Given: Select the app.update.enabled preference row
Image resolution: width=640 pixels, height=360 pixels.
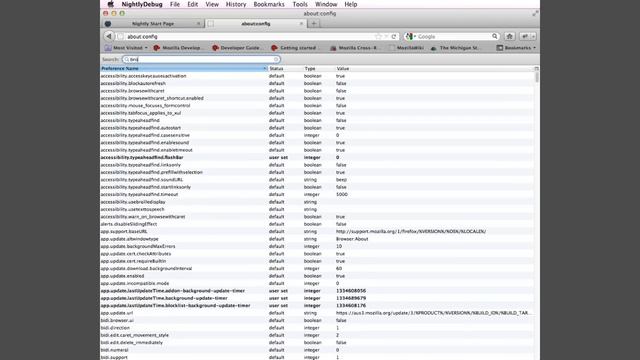Looking at the screenshot, I should (x=317, y=276).
